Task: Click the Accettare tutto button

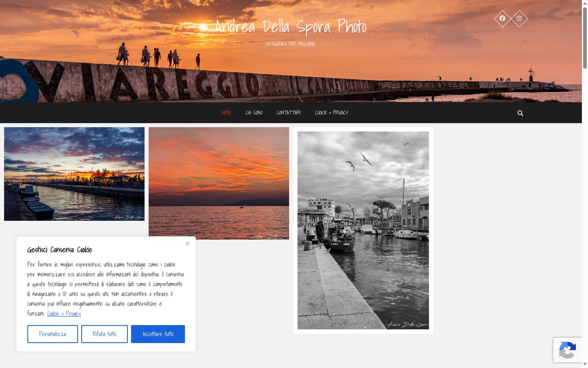Action: (x=158, y=334)
